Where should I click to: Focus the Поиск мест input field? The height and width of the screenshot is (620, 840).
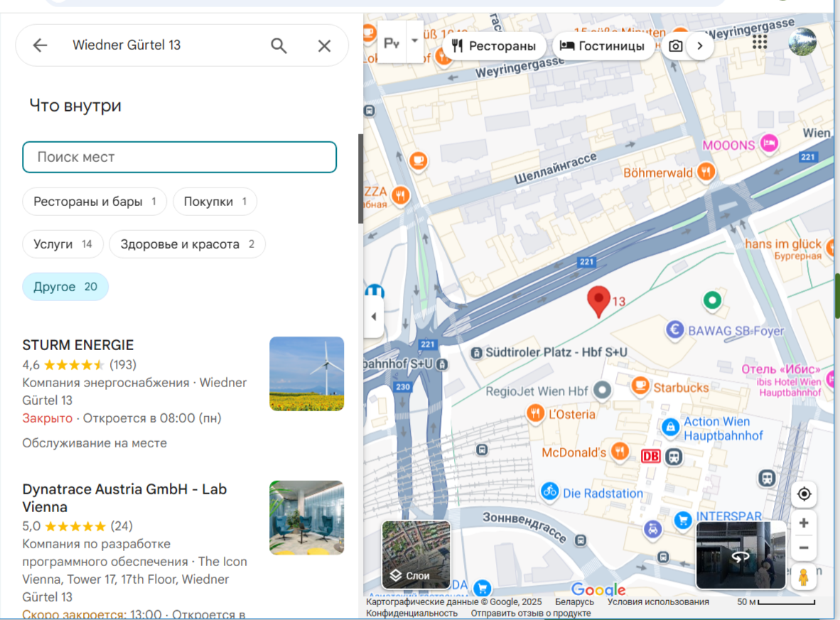pos(180,157)
